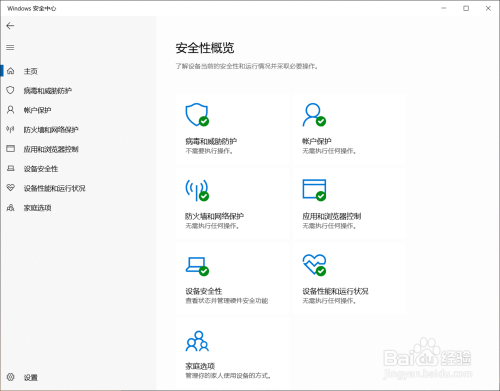Click the 病毒和威胁防护 tile title
Screen dimensions: 500x391
click(211, 141)
